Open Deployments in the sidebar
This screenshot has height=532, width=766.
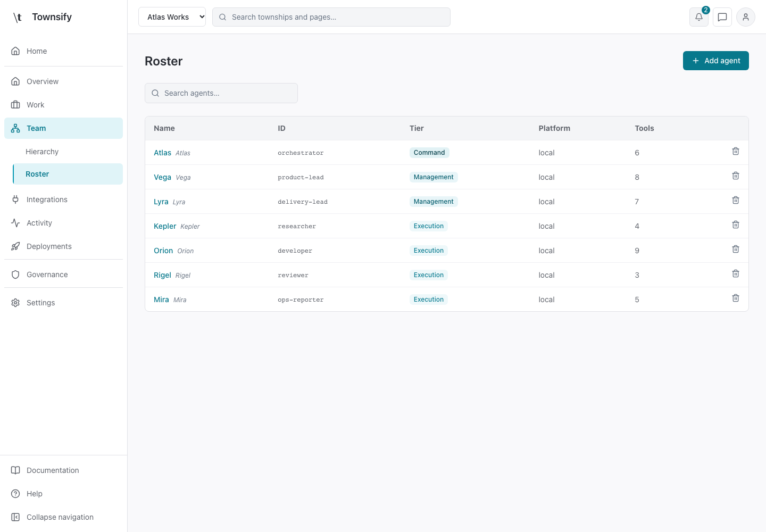point(63,246)
